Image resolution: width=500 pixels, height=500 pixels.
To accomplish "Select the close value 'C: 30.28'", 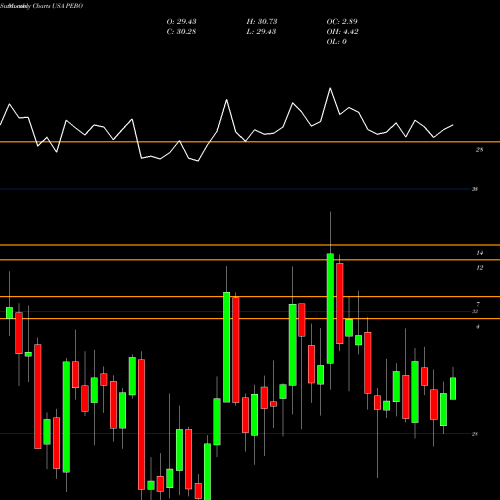I will 181,31.
